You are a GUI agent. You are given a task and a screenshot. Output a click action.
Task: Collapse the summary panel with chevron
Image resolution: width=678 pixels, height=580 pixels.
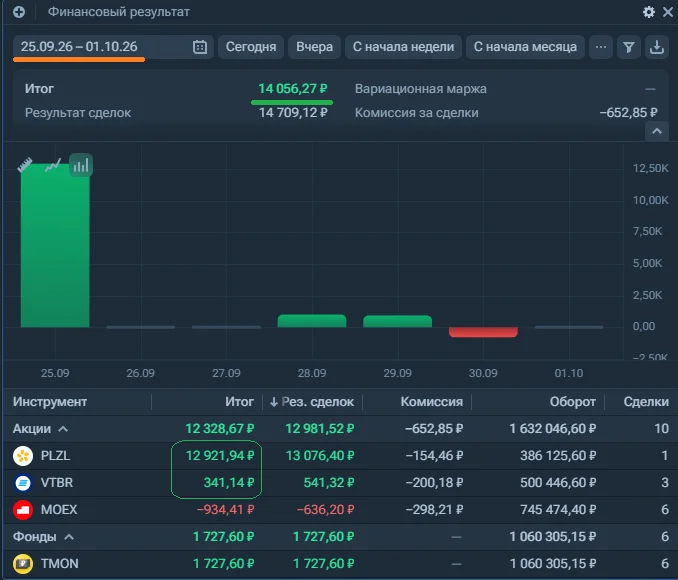click(x=657, y=131)
